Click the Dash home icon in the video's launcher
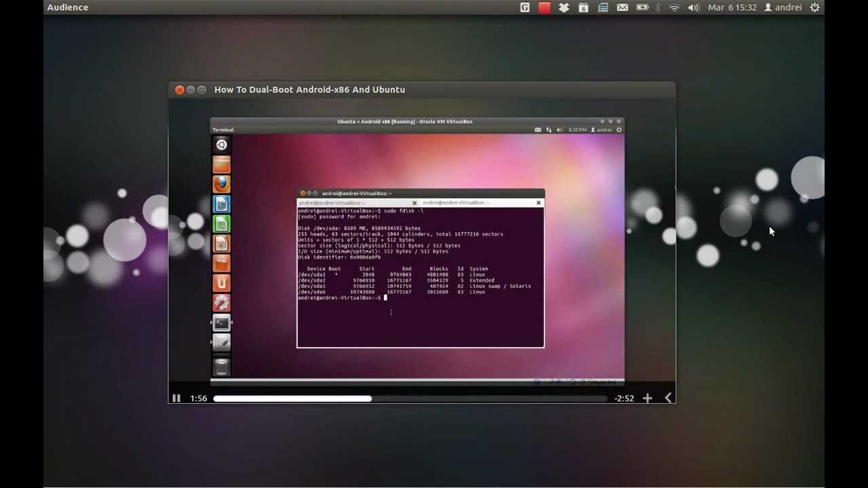The width and height of the screenshot is (868, 488). (x=222, y=144)
